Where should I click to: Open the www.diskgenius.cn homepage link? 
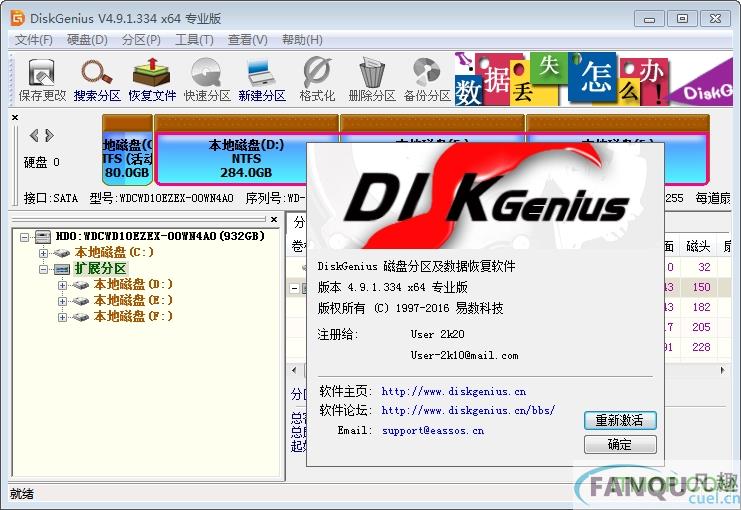[x=454, y=391]
